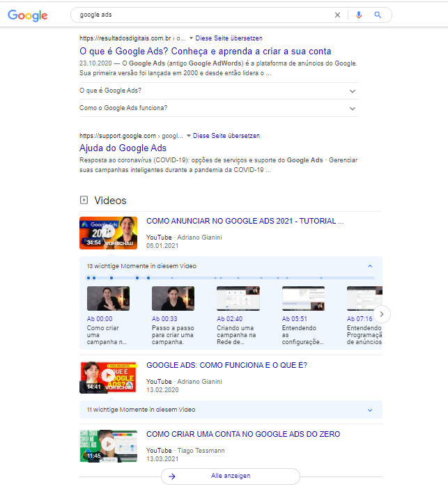Click the Ab 00:00 timestamp link
Screen dimensions: 448x496
pyautogui.click(x=100, y=319)
